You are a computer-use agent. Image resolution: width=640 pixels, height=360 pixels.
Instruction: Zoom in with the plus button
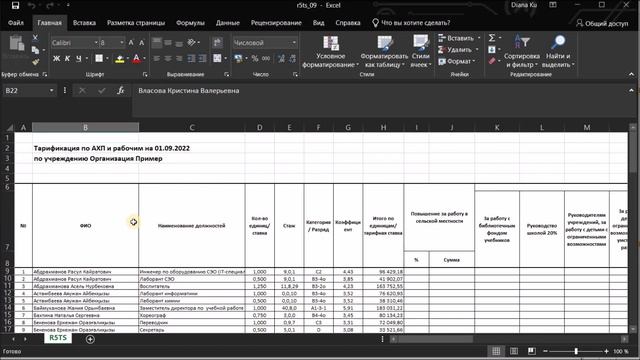point(606,351)
